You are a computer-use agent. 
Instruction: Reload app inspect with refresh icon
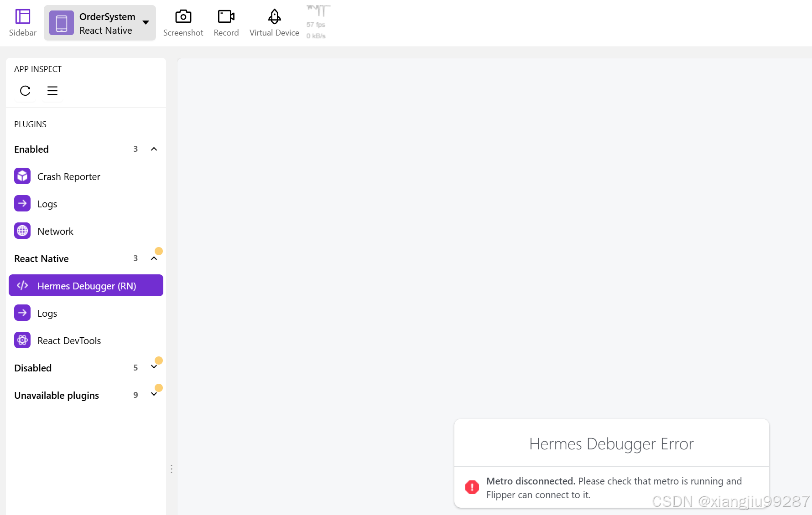(25, 91)
